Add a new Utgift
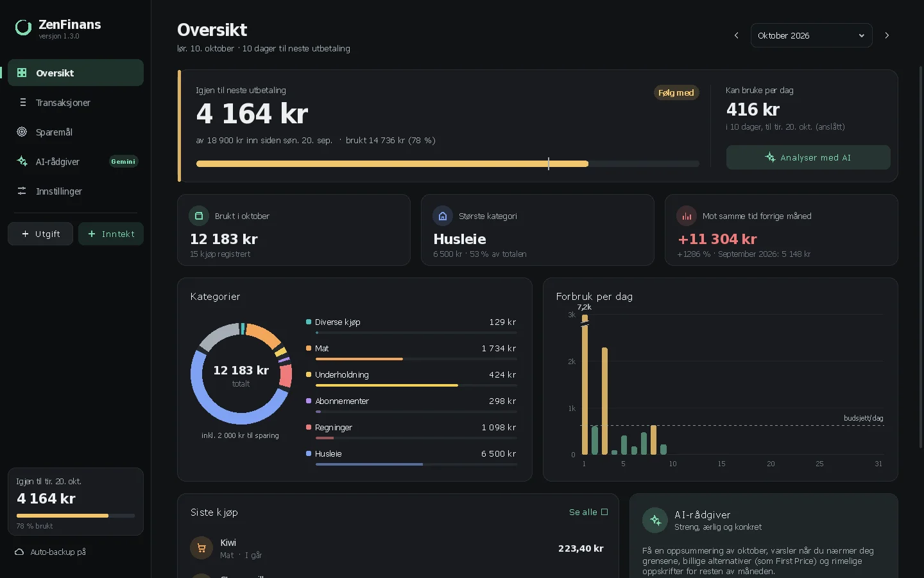The height and width of the screenshot is (578, 924). (x=40, y=234)
